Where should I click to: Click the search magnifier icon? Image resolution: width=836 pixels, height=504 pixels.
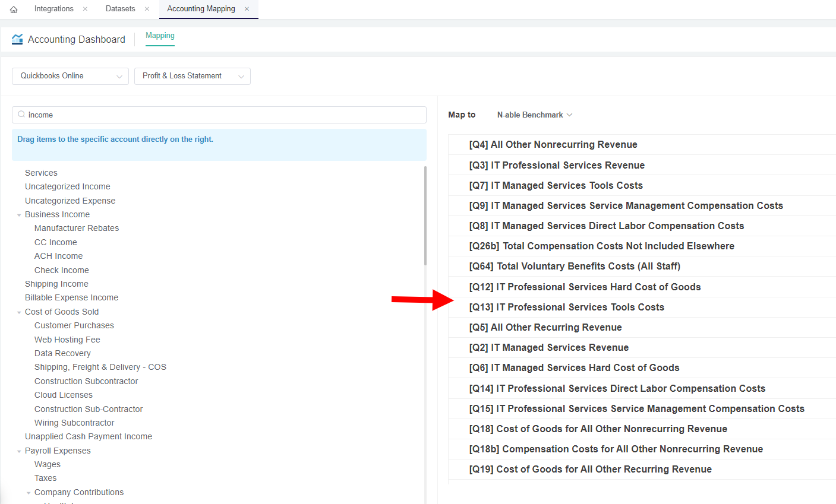(x=21, y=115)
